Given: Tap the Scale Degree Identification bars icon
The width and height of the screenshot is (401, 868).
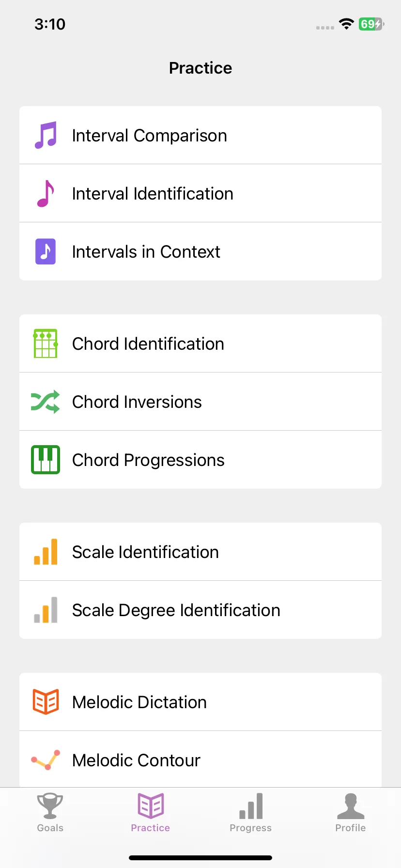Looking at the screenshot, I should pyautogui.click(x=46, y=610).
